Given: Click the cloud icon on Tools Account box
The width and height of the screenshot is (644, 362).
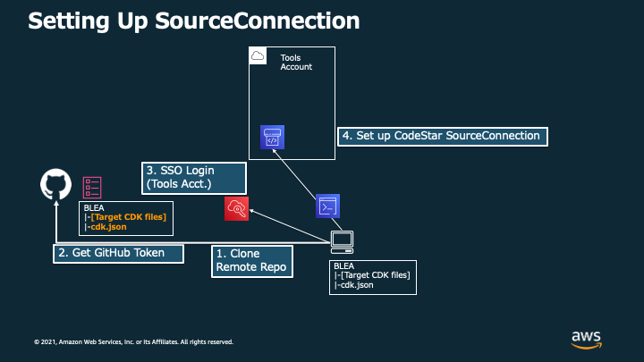Looking at the screenshot, I should click(258, 55).
